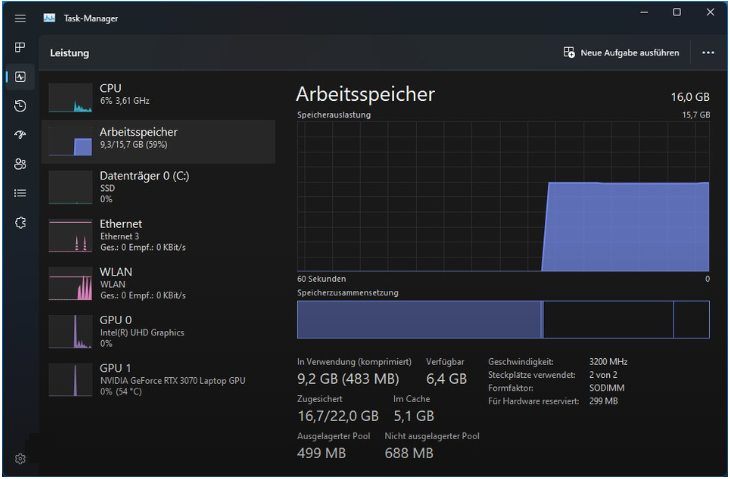Click the 6% 3,61 GHz CPU reading
Screen dimensions: 730x479
(x=124, y=101)
